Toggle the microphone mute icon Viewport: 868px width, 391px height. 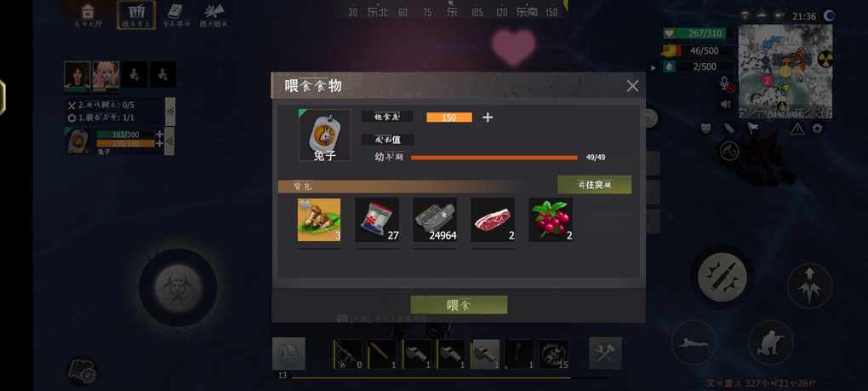pos(725,83)
